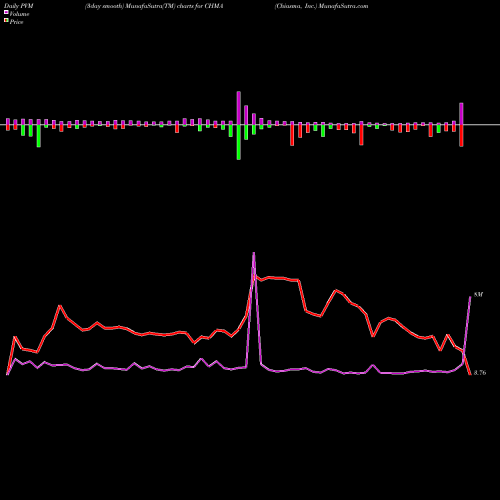This screenshot has width=500, height=500.
Task: Click the red-green Price legend swatch
Action: (6, 21)
